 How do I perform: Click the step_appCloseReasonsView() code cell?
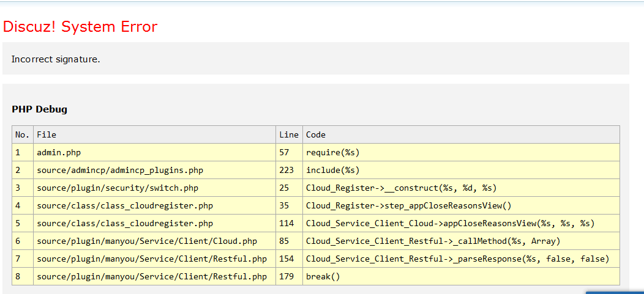[408, 205]
